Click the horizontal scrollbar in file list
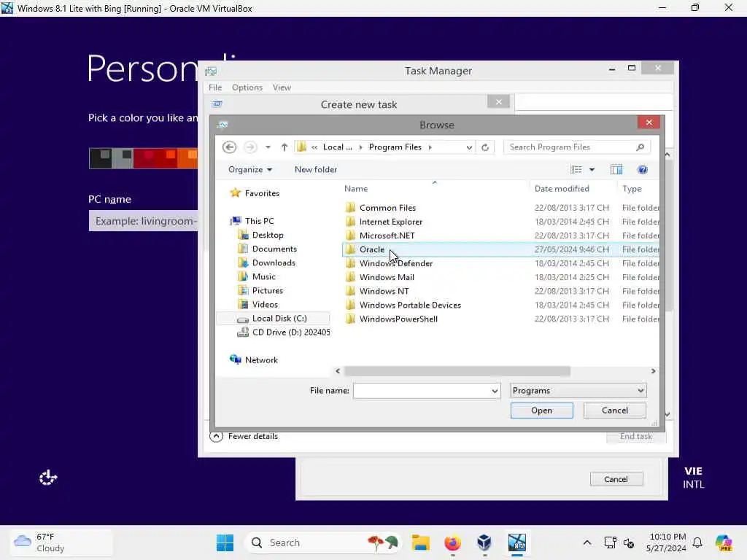Viewport: 747px width, 560px height. (457, 371)
